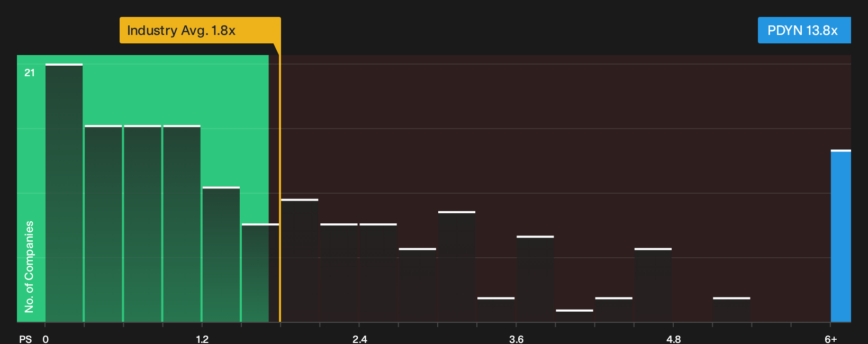This screenshot has height=344, width=868.
Task: Click the No. of Companies axis title
Action: tap(29, 266)
